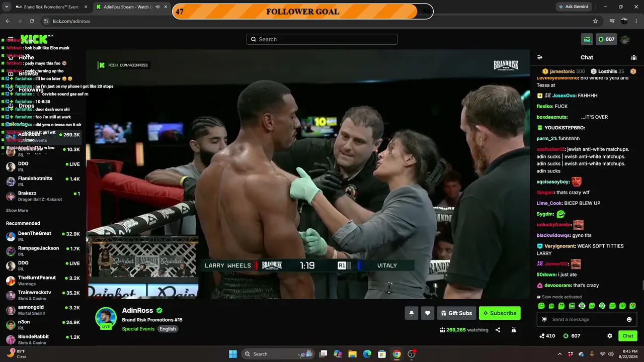View 410 channel points balance

tap(547, 336)
